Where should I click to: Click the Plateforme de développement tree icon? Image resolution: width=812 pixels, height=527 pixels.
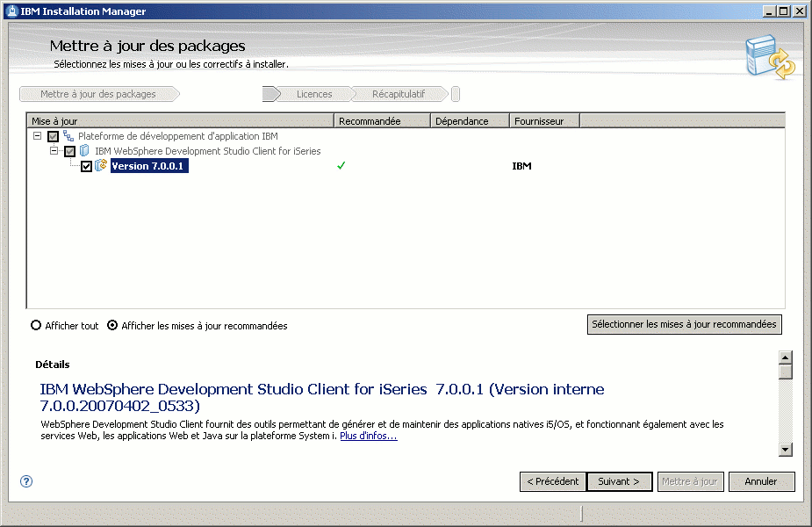click(68, 136)
